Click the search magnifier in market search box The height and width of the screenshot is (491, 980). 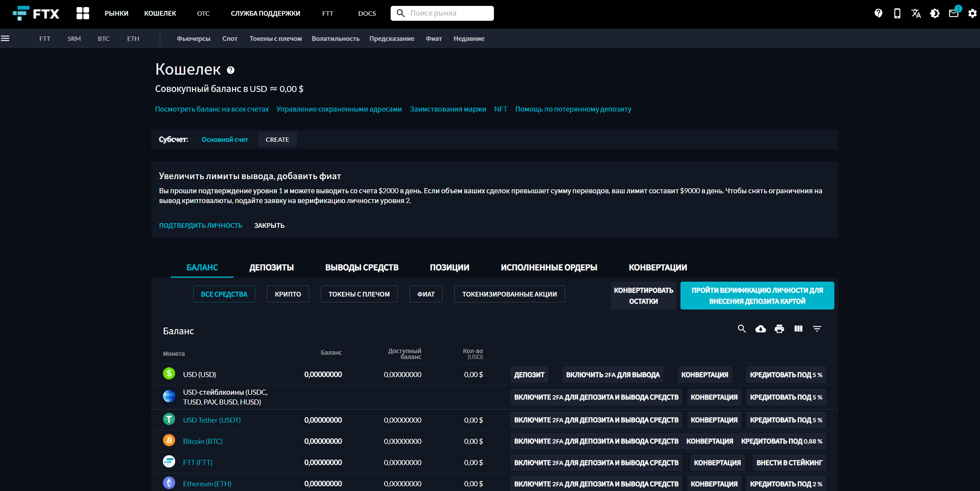[400, 13]
